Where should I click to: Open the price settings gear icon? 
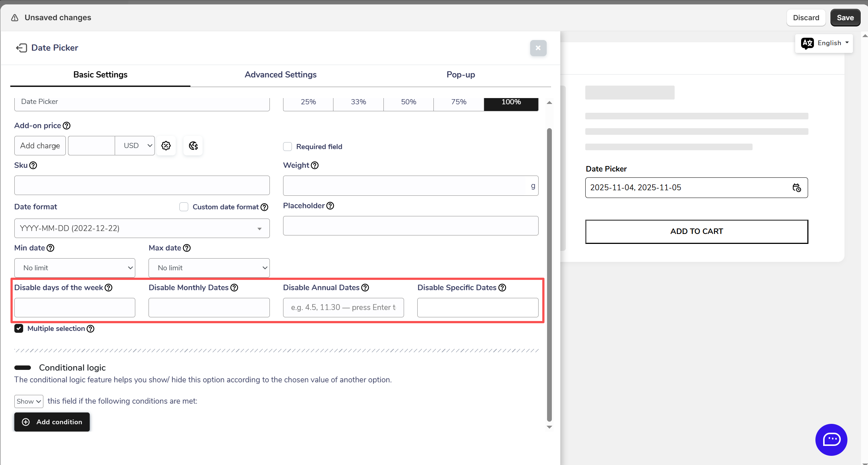tap(166, 146)
